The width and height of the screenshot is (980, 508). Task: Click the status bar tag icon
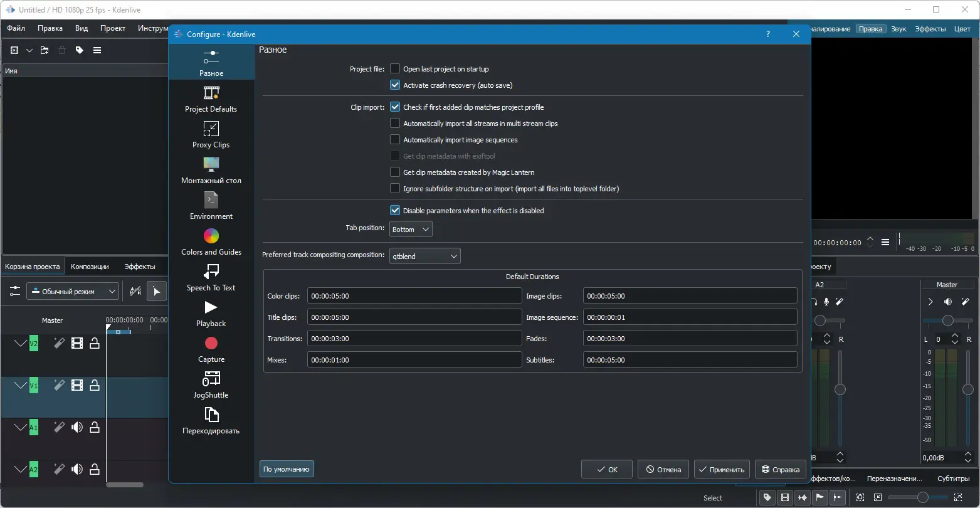pyautogui.click(x=767, y=497)
